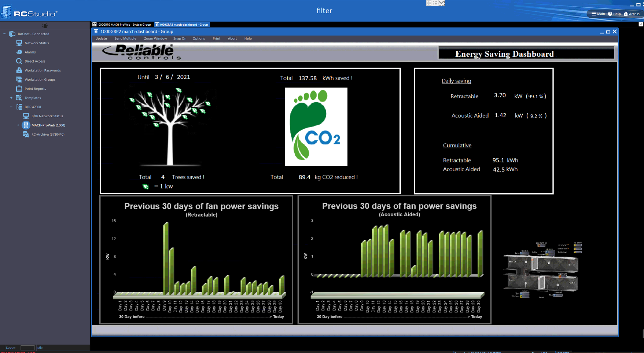Switch to 1000GRPS MACH-ProWeb System Group tab
644x353 pixels.
pyautogui.click(x=122, y=25)
